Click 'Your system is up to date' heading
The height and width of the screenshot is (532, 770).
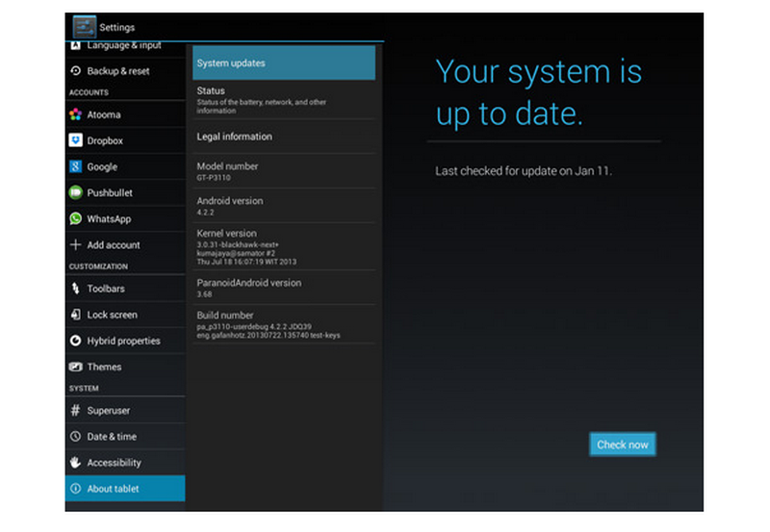coord(539,92)
